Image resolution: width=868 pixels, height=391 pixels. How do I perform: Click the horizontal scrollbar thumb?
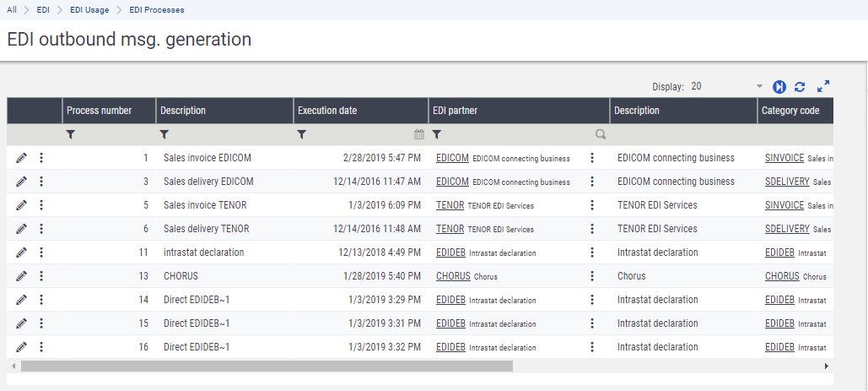[267, 367]
